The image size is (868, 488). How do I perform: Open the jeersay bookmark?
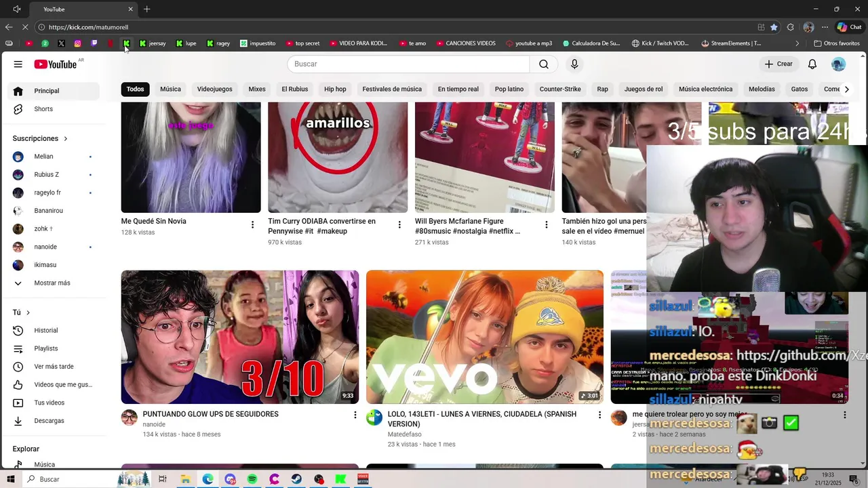pyautogui.click(x=153, y=43)
